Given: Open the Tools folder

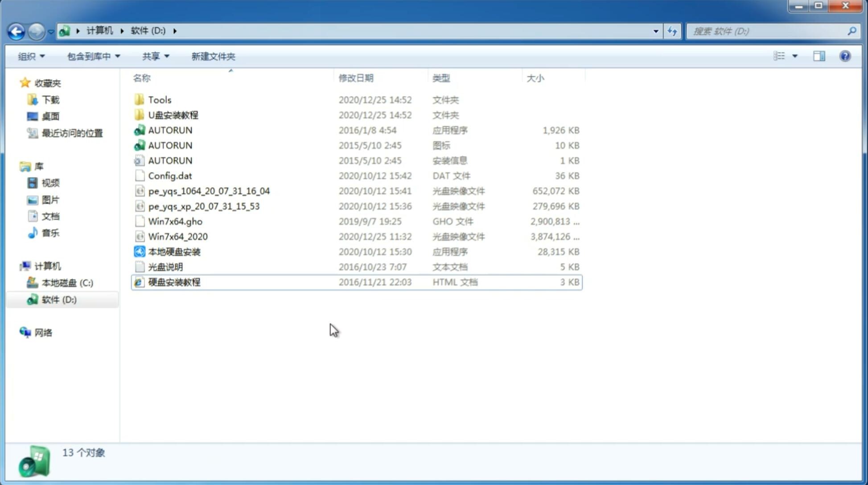Looking at the screenshot, I should click(159, 99).
